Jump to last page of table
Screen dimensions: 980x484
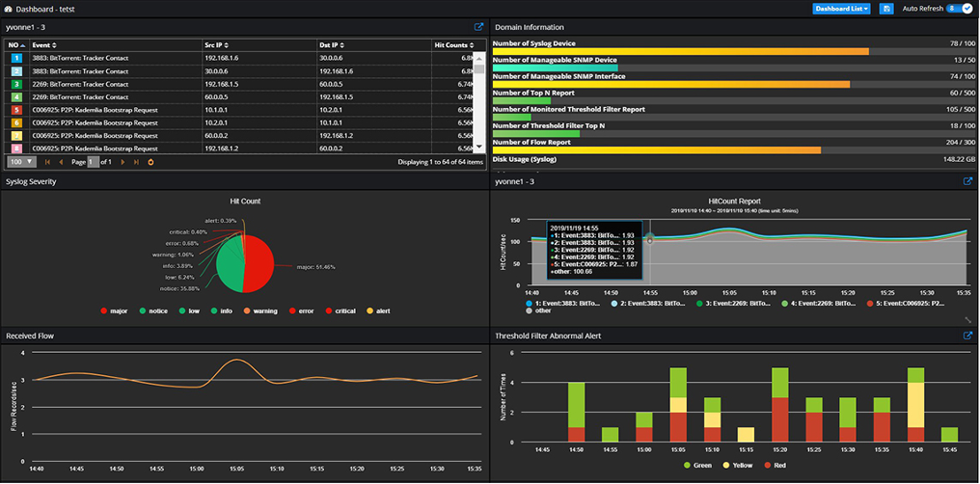tap(136, 162)
